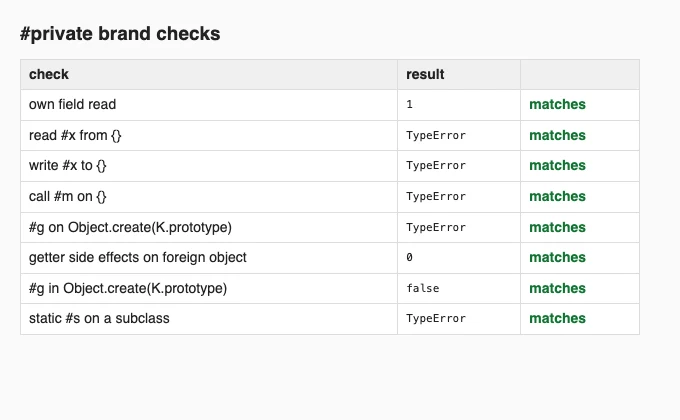Image resolution: width=680 pixels, height=420 pixels.
Task: Click 'matches' in '#g in Object.create' row
Action: (x=557, y=288)
